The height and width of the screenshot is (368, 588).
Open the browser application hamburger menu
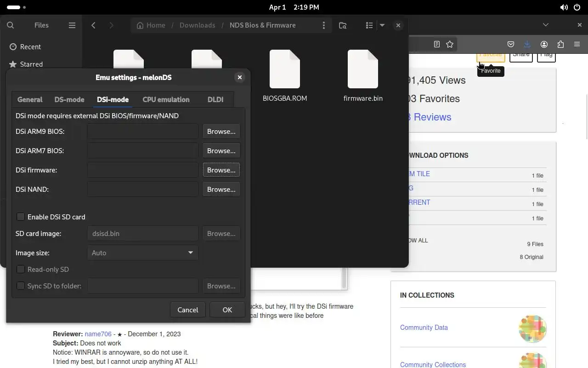pos(577,44)
